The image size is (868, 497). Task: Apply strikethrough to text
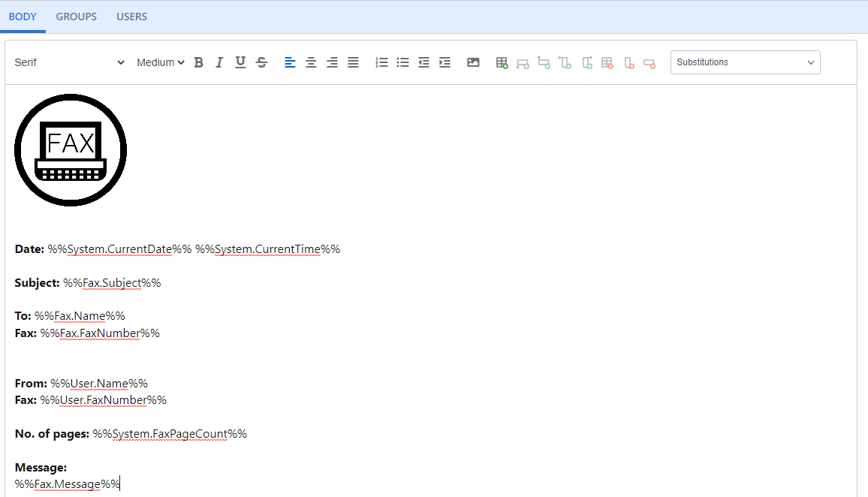261,62
